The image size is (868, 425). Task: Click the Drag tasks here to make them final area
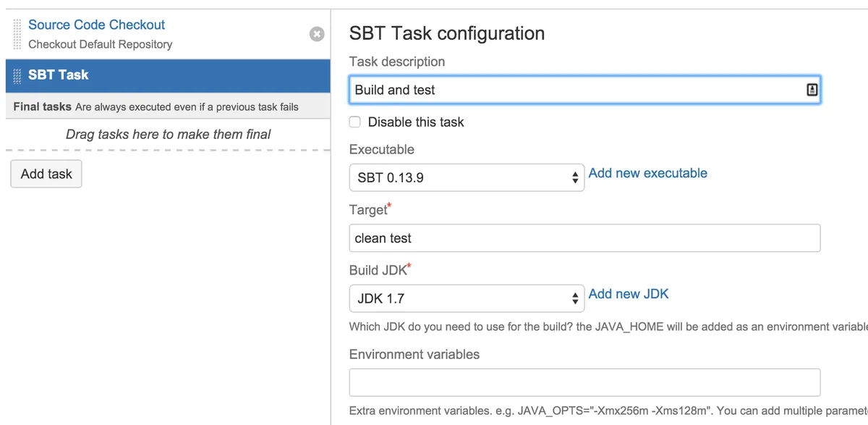tap(168, 135)
